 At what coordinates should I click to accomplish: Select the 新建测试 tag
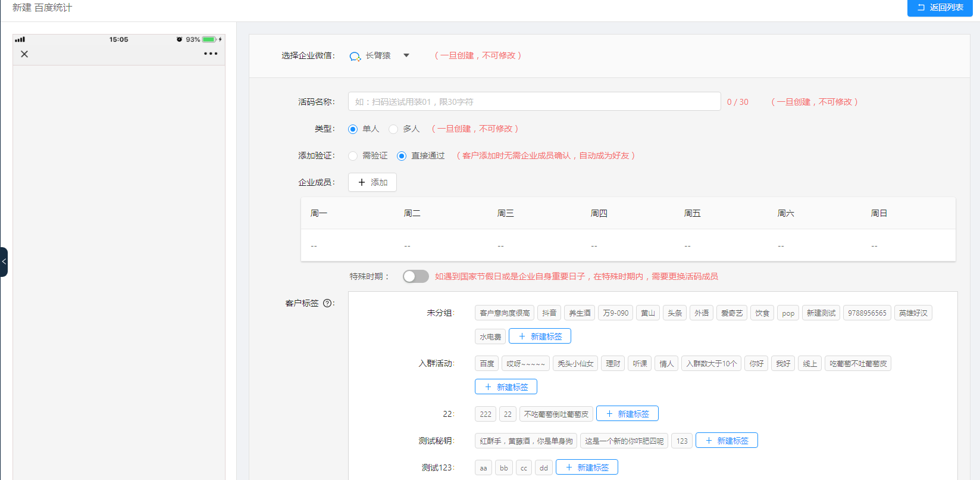821,313
